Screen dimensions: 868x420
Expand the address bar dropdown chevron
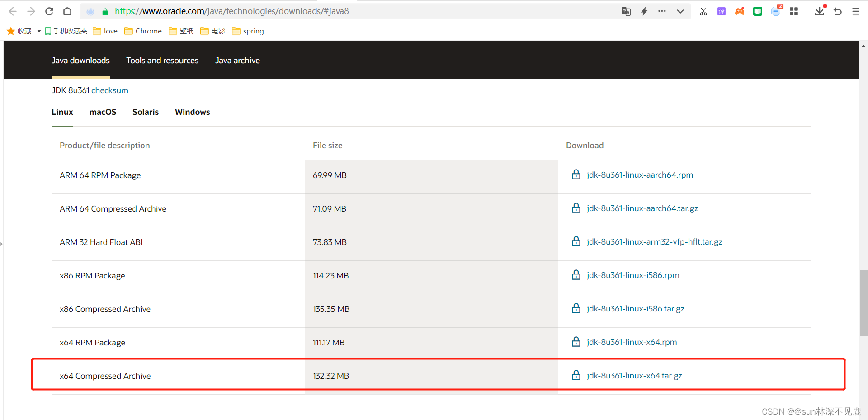[x=680, y=11]
